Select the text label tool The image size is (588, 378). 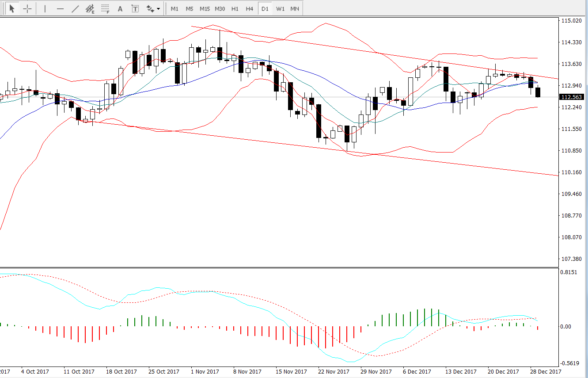pos(135,8)
